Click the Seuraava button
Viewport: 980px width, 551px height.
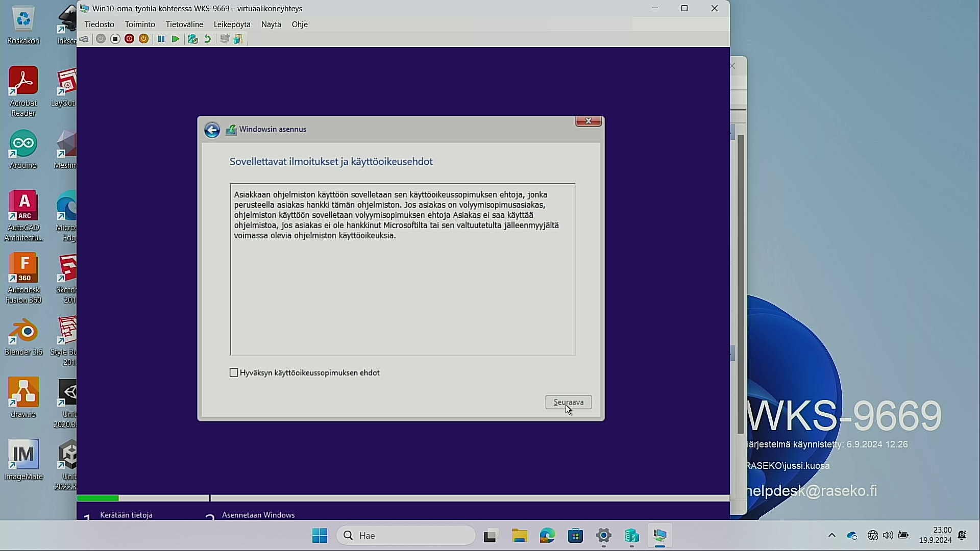pos(569,402)
